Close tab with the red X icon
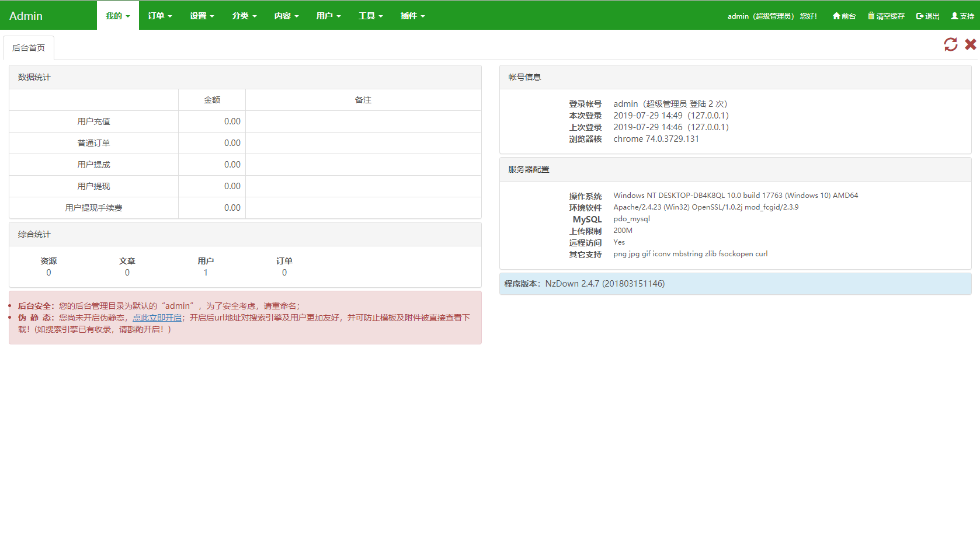980x547 pixels. [x=970, y=44]
